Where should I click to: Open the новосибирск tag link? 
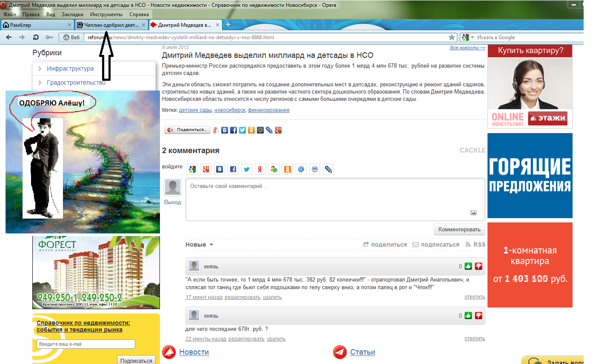point(230,110)
